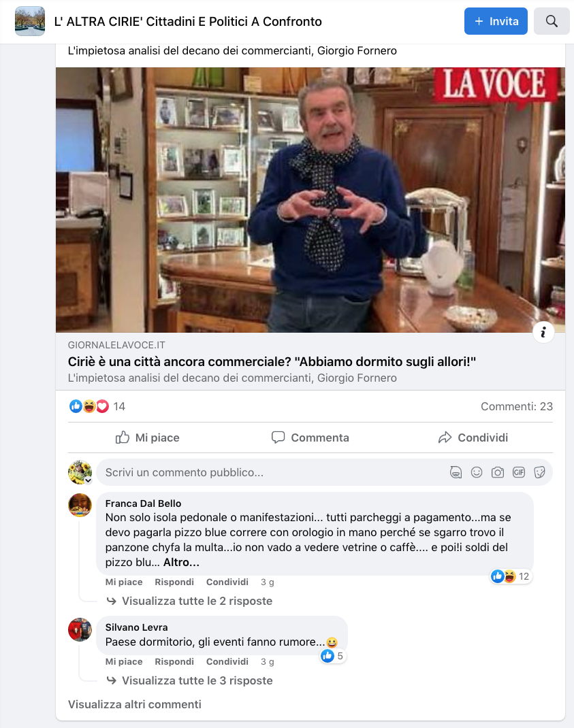Like the post with Mi piace
Viewport: 574px width, 728px height.
coord(147,438)
